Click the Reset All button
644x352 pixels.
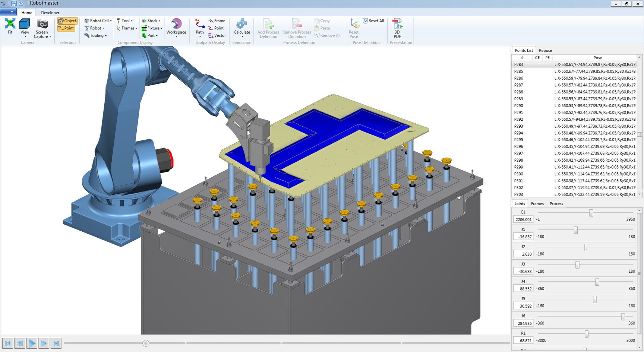[373, 21]
